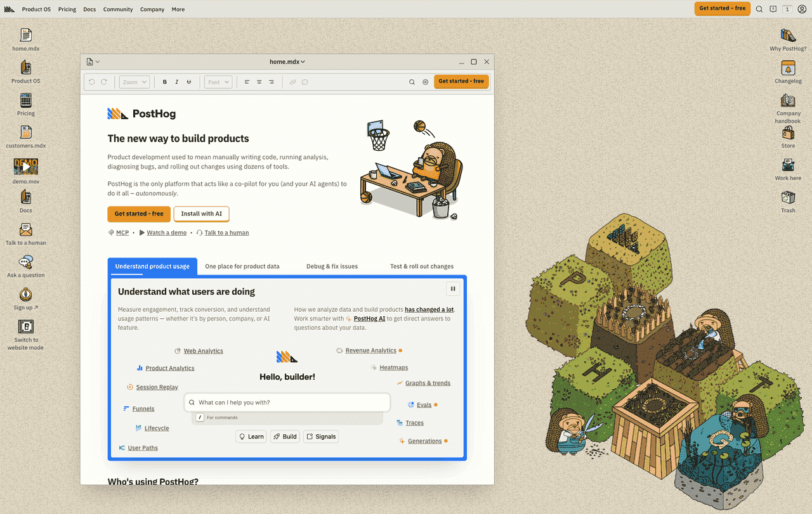The width and height of the screenshot is (812, 514).
Task: Expand the Font dropdown
Action: point(218,82)
